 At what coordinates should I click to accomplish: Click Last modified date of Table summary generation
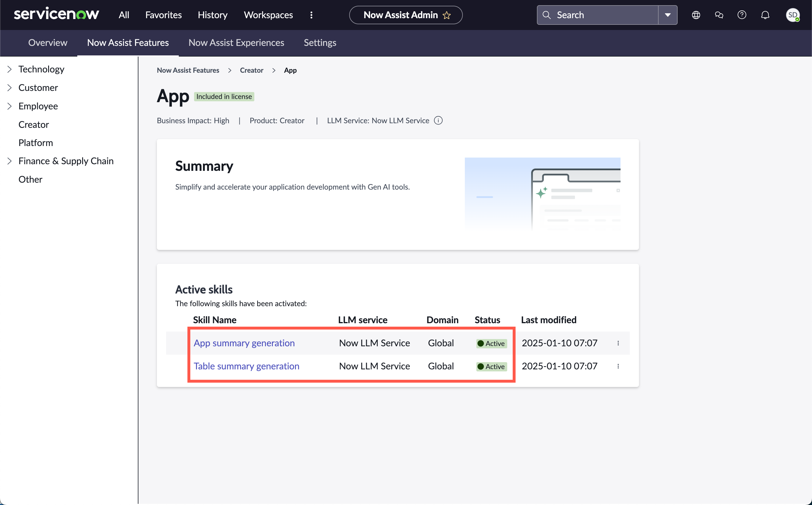click(560, 366)
